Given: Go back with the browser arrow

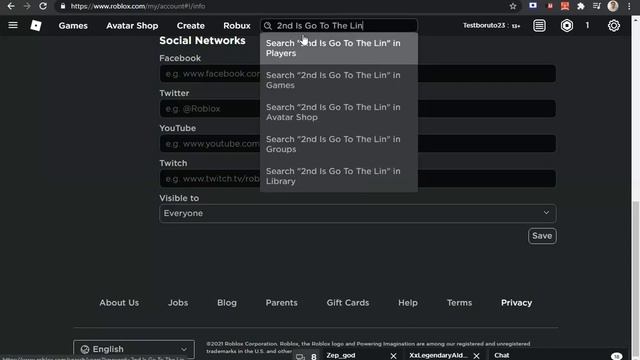Looking at the screenshot, I should [11, 6].
